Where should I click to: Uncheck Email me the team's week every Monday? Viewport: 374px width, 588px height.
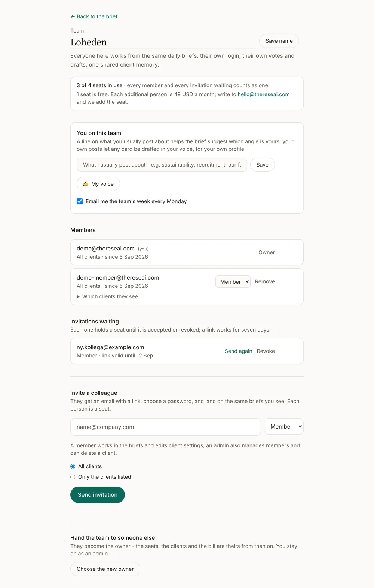80,201
